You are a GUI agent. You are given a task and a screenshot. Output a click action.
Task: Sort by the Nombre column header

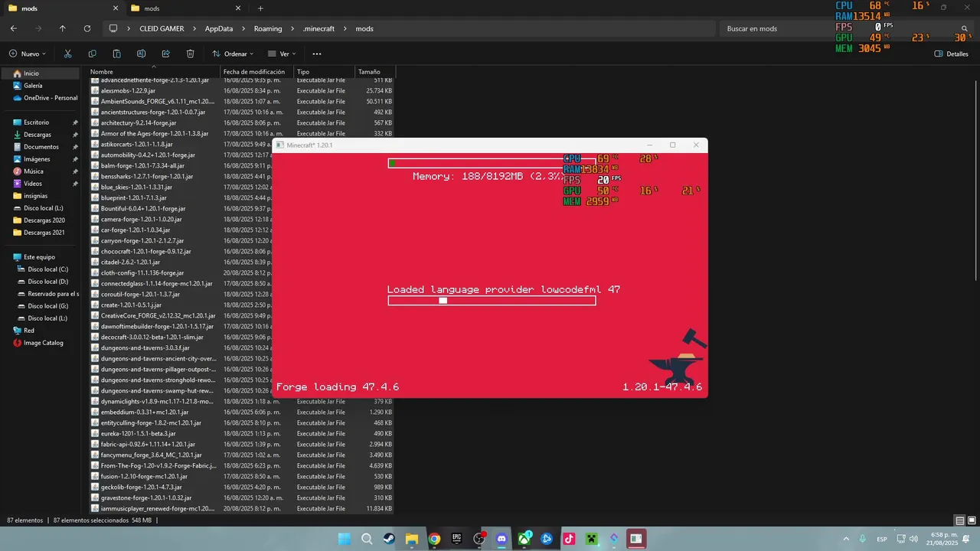click(155, 72)
